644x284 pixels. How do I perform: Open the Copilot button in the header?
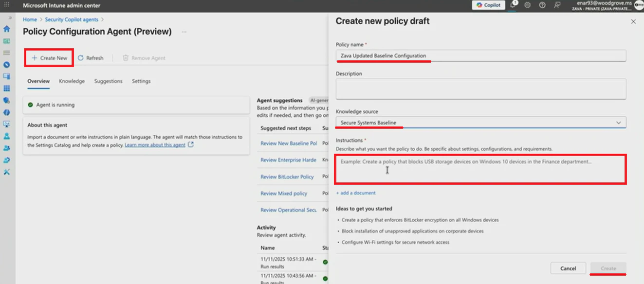point(489,5)
